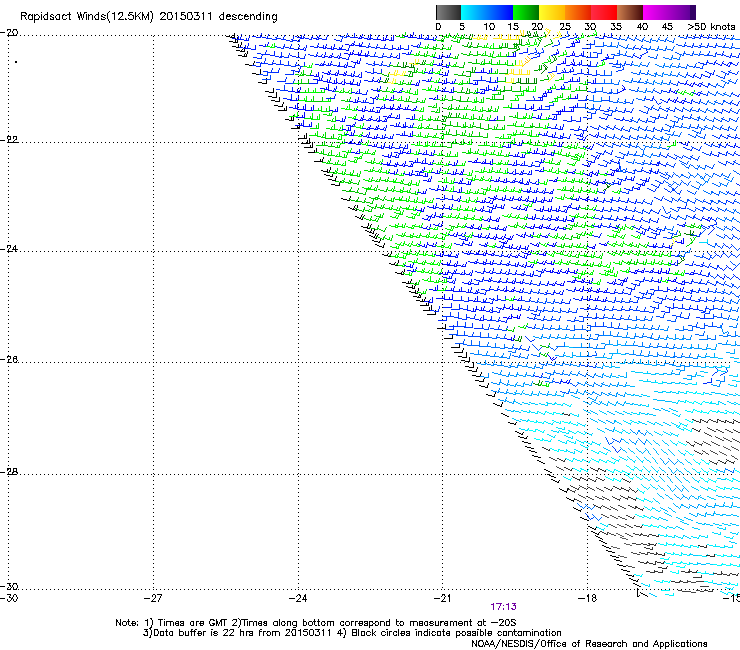Click the "10" legend scale label
This screenshot has height=650, width=740.
489,27
